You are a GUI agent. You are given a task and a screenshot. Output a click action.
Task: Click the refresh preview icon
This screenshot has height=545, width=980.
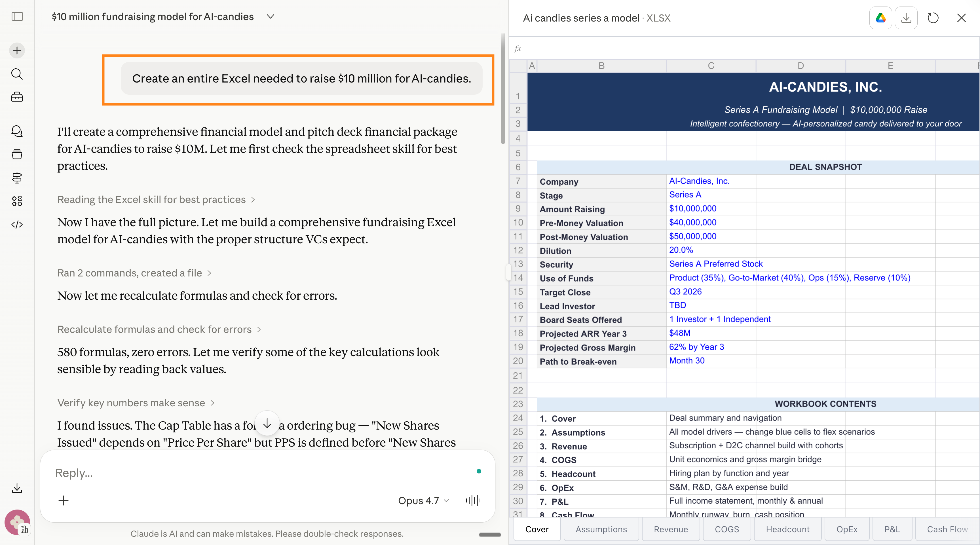click(933, 18)
